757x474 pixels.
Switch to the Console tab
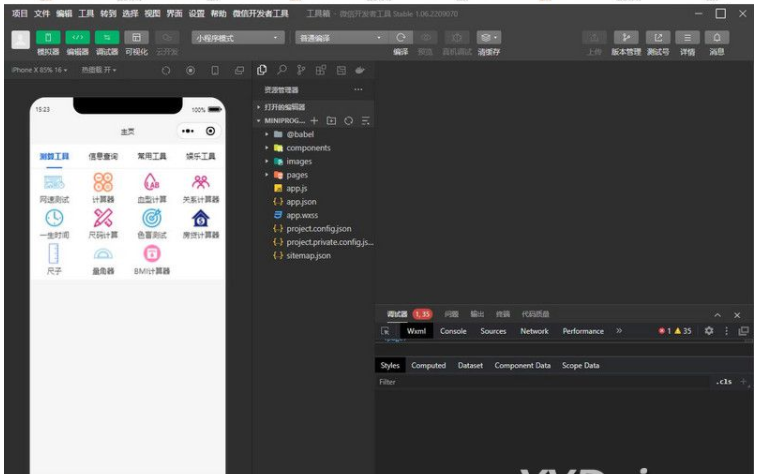(x=453, y=331)
